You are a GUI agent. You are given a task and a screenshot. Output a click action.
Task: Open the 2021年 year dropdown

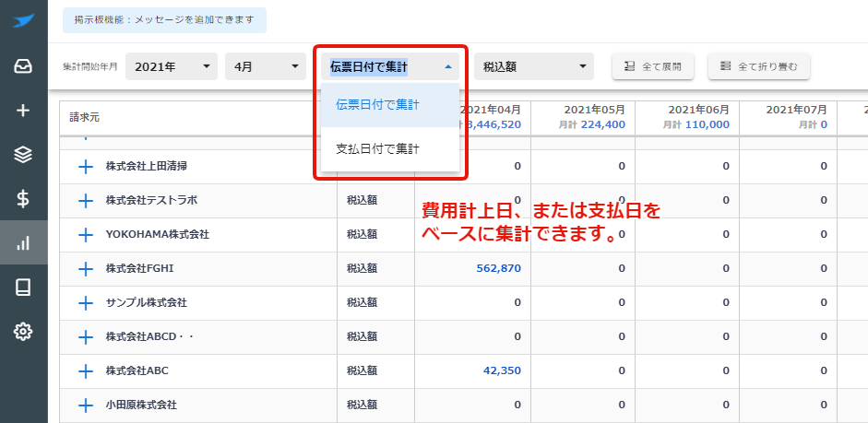[x=172, y=67]
